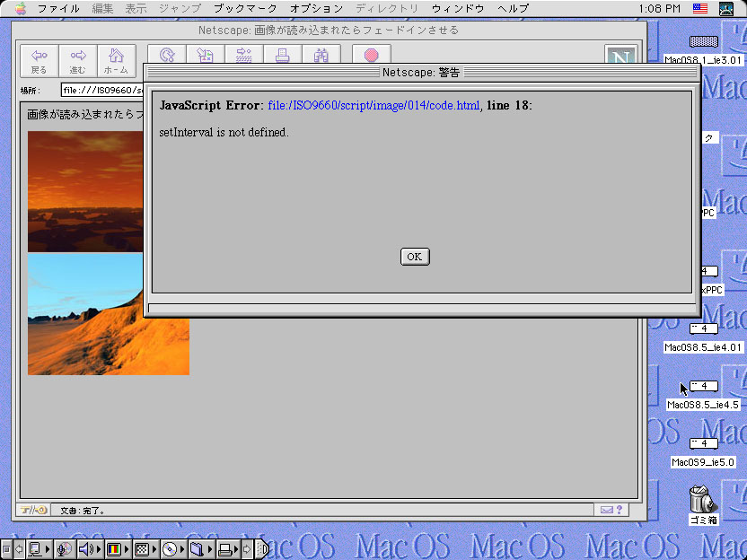The width and height of the screenshot is (747, 560).
Task: Open the printer selector control strip module
Action: click(x=229, y=549)
